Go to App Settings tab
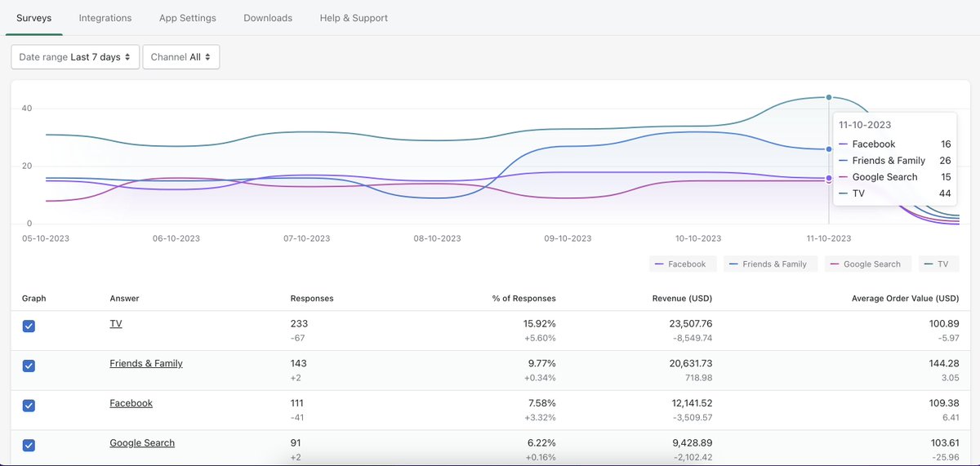 [188, 17]
